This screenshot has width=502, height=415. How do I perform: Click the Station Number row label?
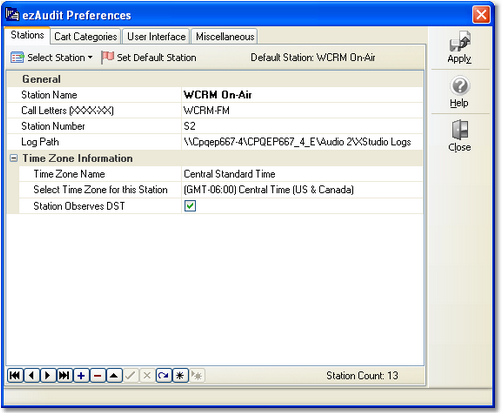(53, 126)
